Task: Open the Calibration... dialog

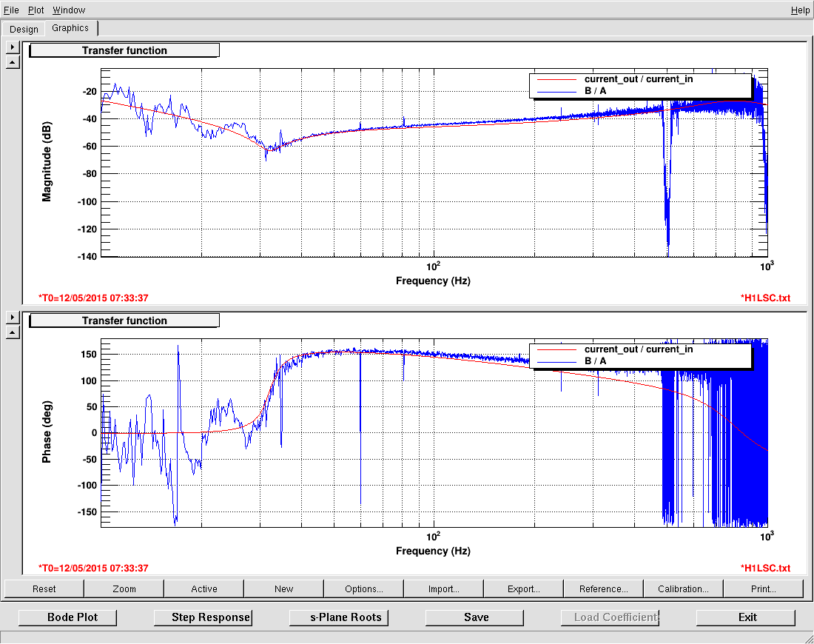Action: pos(684,589)
